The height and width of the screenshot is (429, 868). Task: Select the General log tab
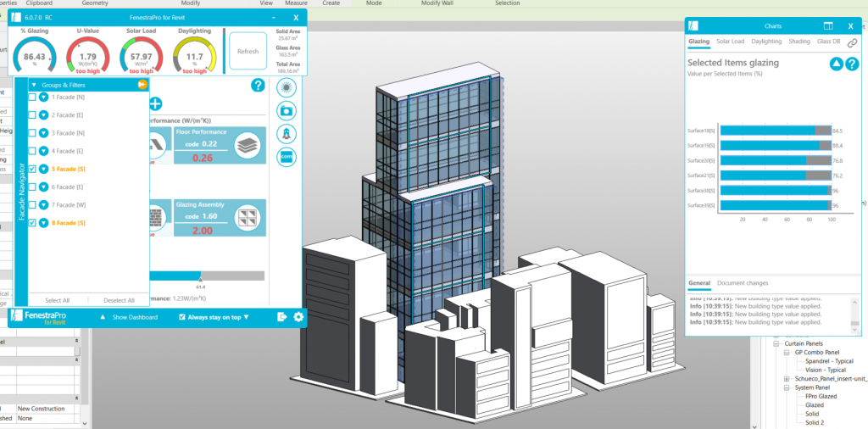pyautogui.click(x=699, y=283)
